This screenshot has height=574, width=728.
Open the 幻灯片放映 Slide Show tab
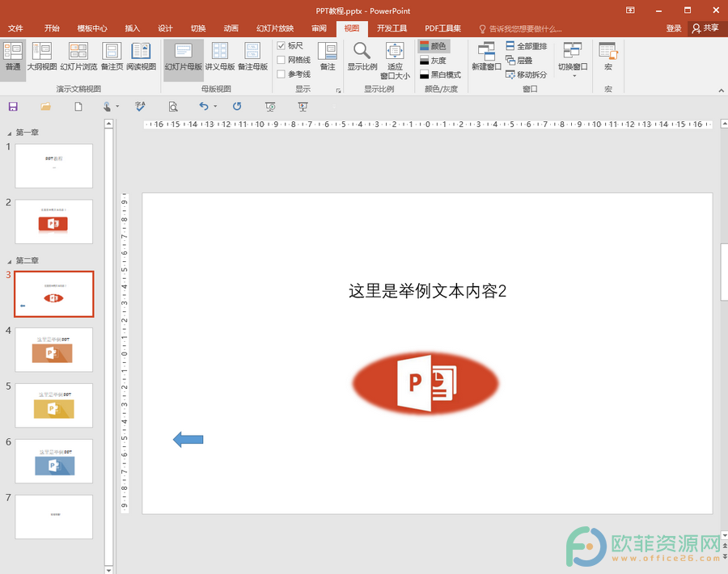(x=275, y=28)
